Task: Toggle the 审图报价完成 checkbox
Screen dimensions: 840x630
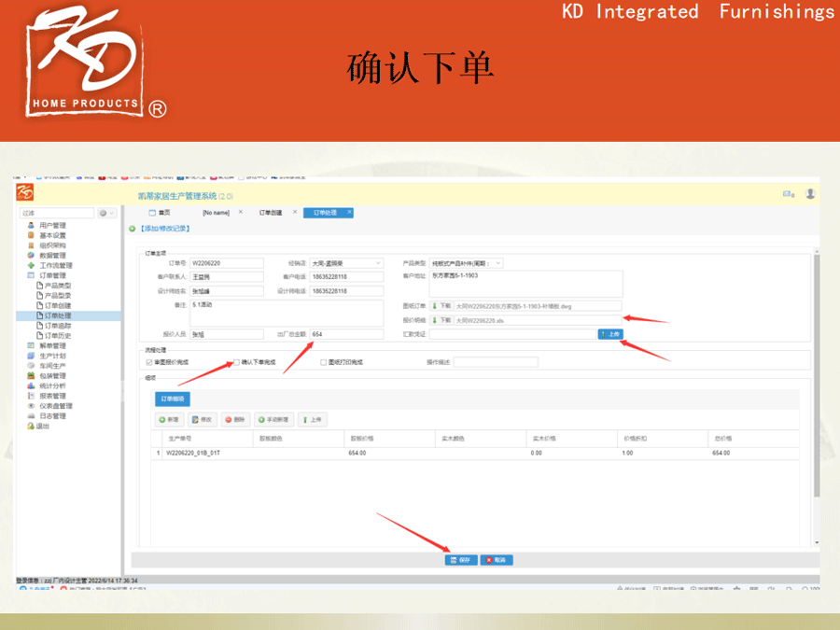Action: pos(149,362)
